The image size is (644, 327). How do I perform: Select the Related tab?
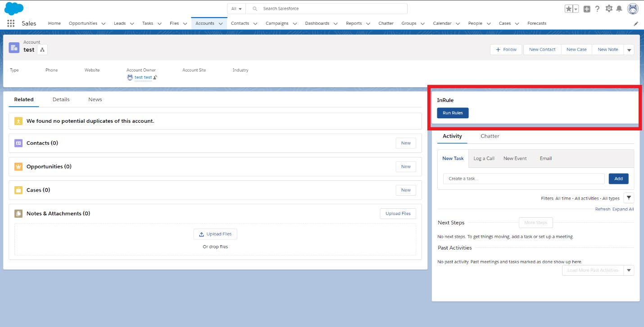tap(24, 99)
